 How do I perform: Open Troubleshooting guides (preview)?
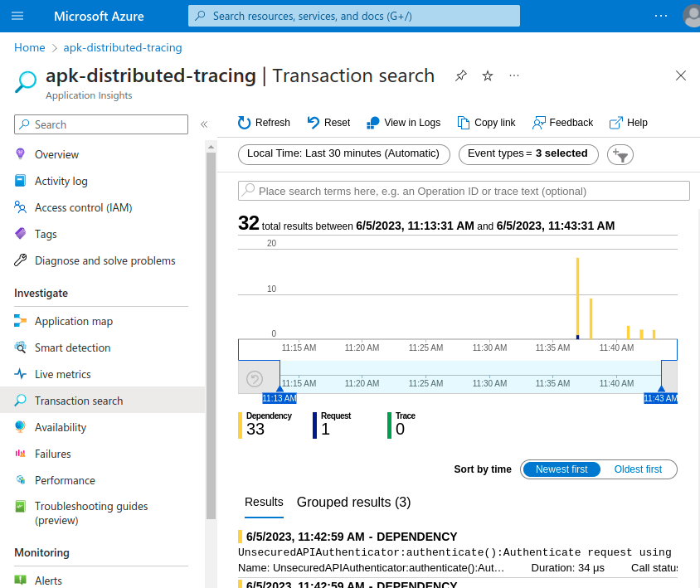coord(102,513)
